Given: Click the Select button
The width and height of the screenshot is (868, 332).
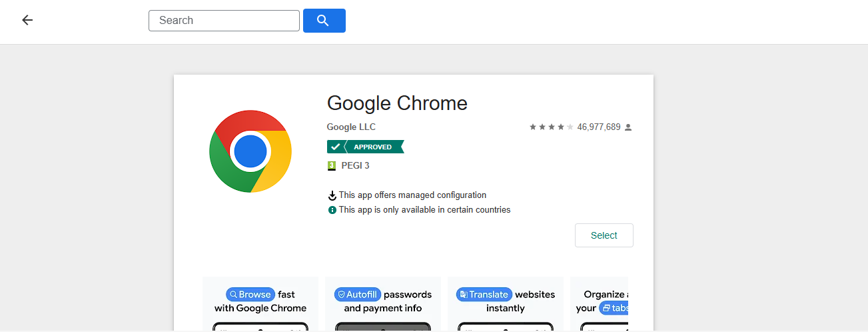Looking at the screenshot, I should point(604,235).
